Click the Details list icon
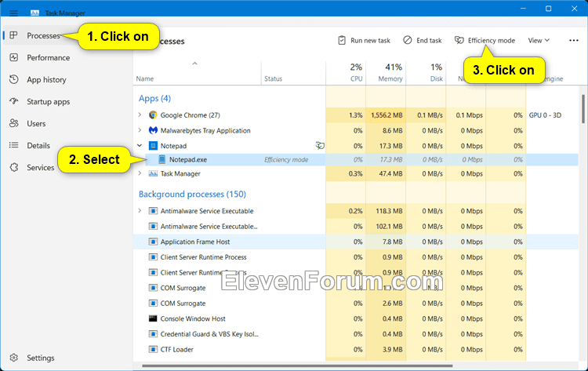The image size is (588, 371). (14, 145)
